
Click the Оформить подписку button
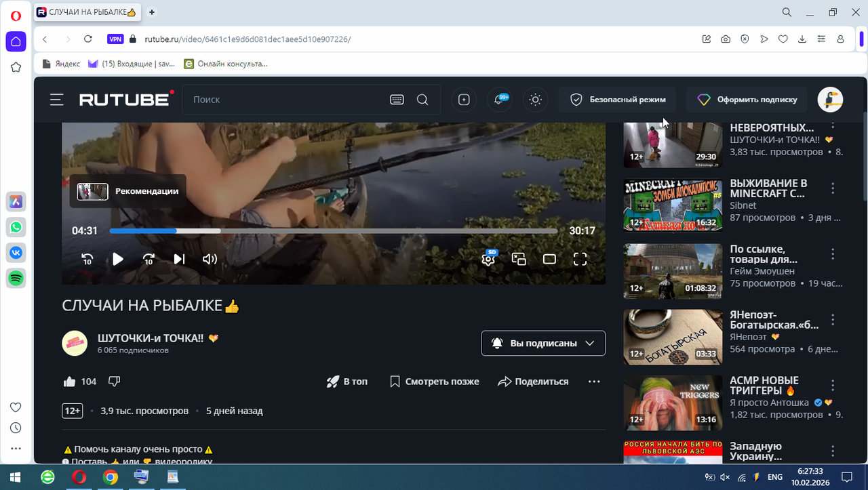pos(747,100)
